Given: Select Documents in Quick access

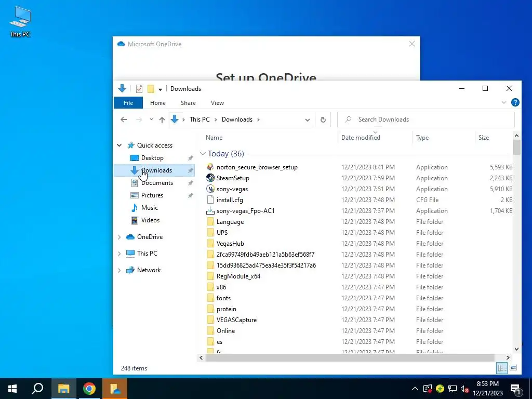Looking at the screenshot, I should [157, 183].
